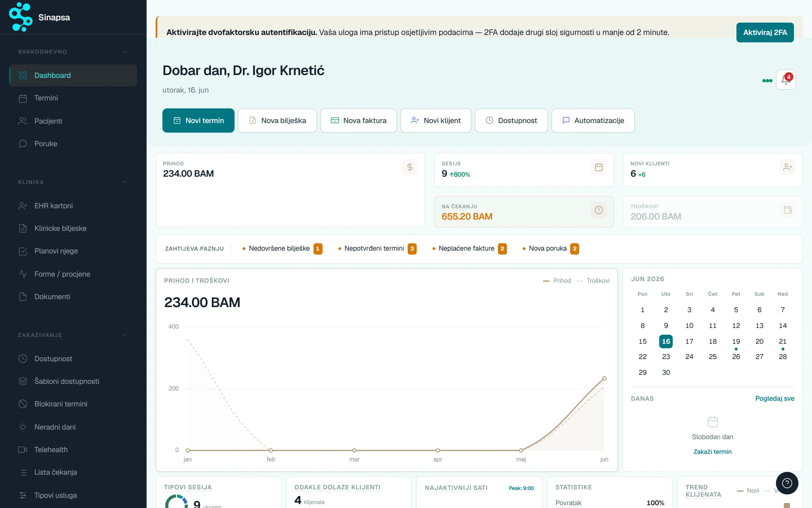
Task: Open Lista čekanja in the sidebar
Action: (x=73, y=472)
